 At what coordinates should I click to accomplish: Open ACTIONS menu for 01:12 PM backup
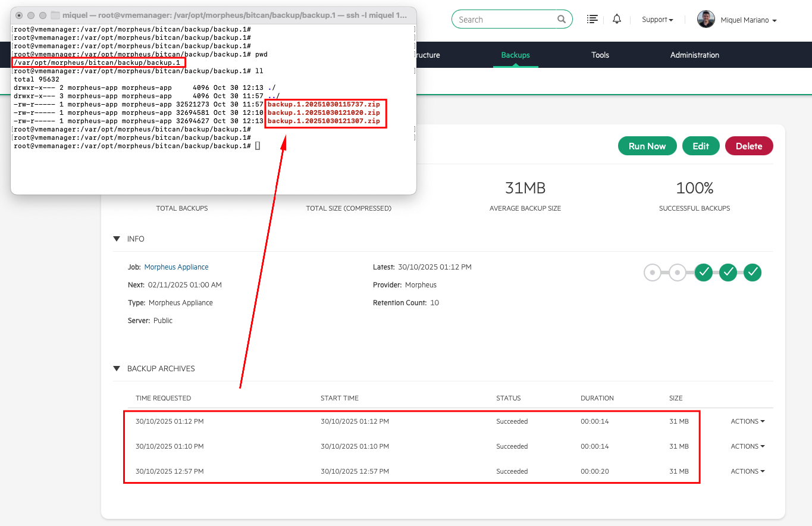point(747,421)
